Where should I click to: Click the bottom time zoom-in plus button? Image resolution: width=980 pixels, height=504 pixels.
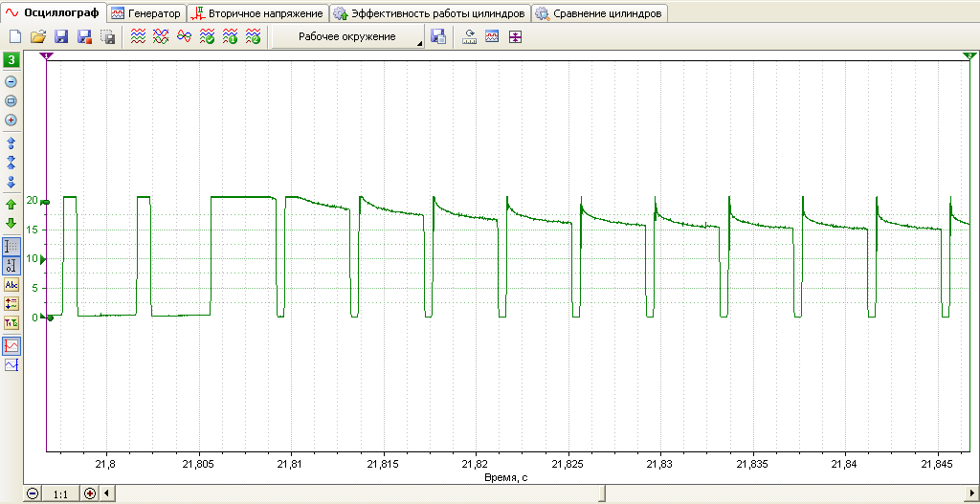89,493
